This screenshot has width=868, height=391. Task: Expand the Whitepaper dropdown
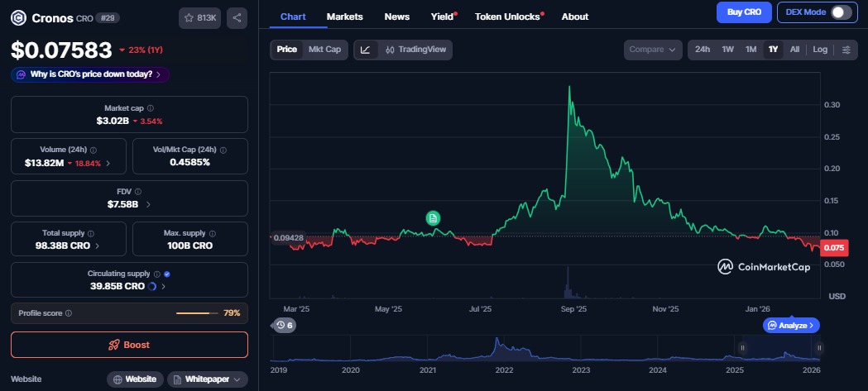[x=207, y=379]
